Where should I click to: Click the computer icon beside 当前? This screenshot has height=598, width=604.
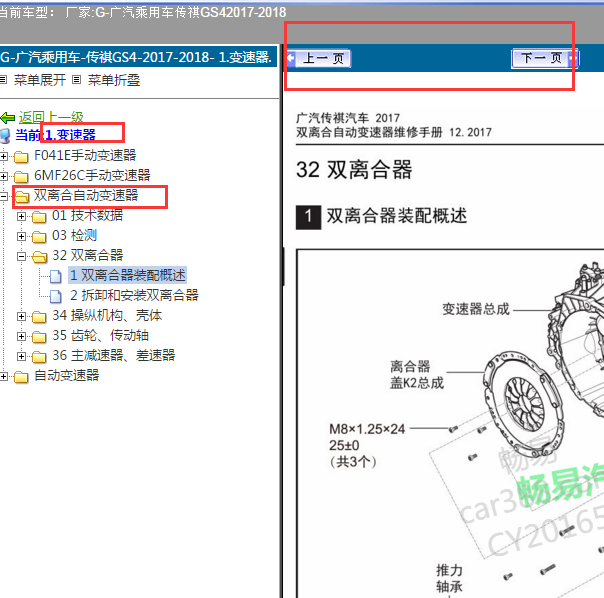5,136
